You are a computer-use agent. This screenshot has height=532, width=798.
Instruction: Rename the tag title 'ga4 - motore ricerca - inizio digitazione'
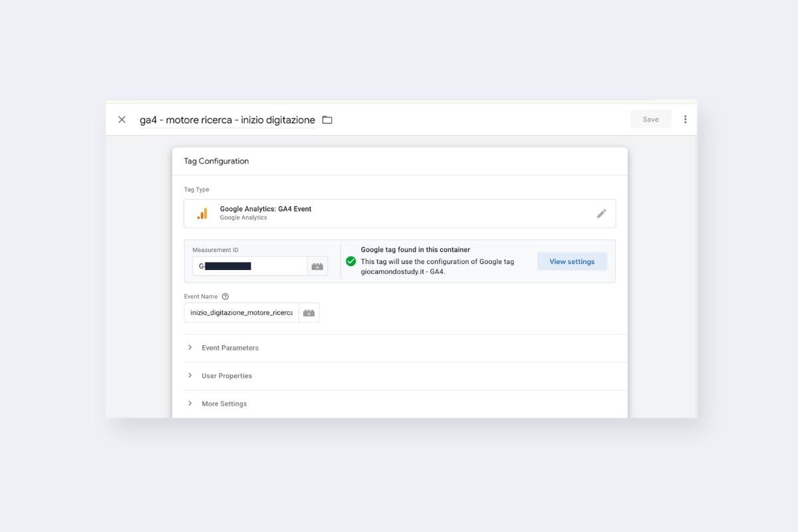coord(227,120)
